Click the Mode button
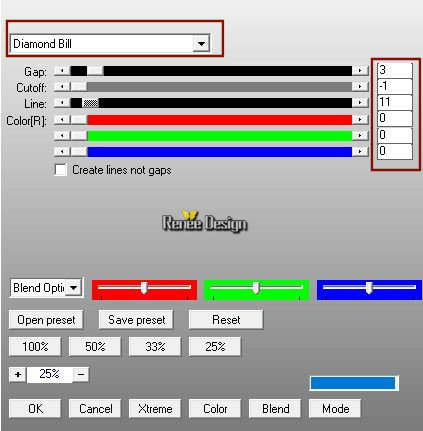This screenshot has height=431, width=423. pyautogui.click(x=335, y=409)
